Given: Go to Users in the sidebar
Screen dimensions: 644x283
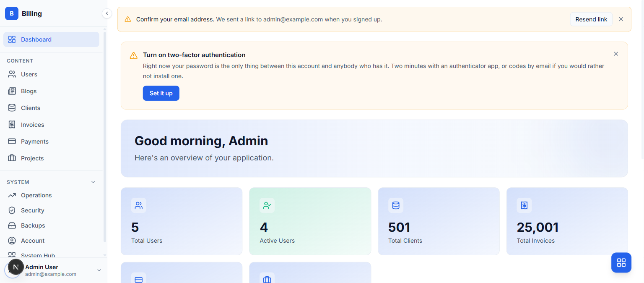Looking at the screenshot, I should [51, 74].
